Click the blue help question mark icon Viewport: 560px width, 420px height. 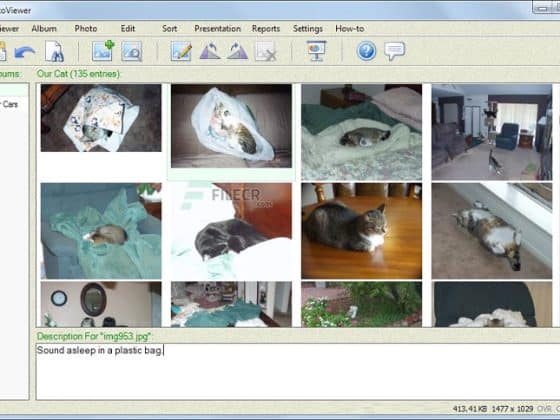click(366, 51)
